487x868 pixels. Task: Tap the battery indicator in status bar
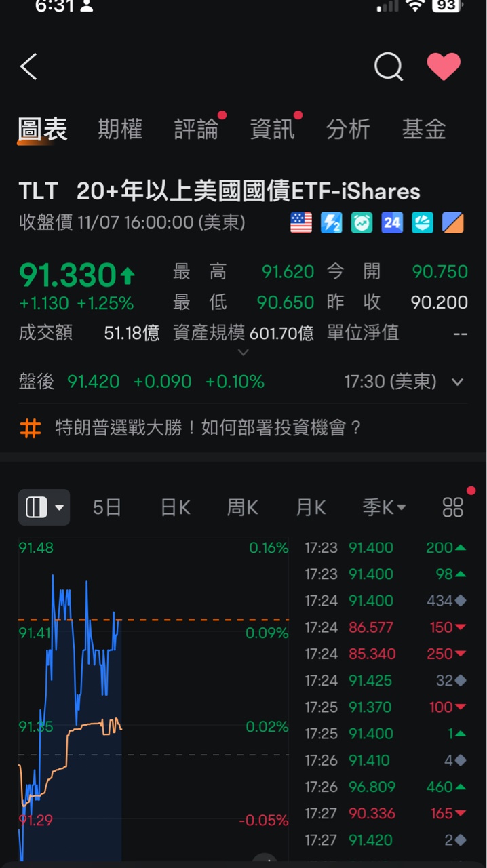click(x=448, y=5)
